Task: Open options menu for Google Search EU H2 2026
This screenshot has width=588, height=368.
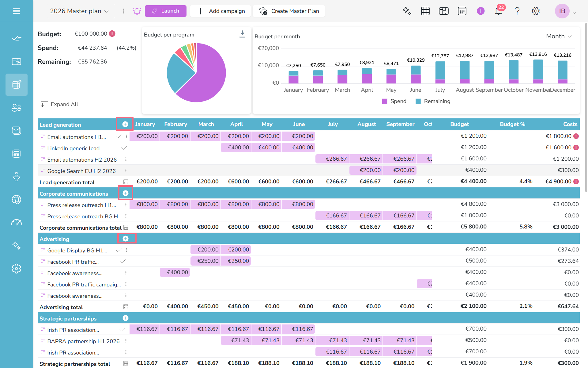Action: click(126, 171)
